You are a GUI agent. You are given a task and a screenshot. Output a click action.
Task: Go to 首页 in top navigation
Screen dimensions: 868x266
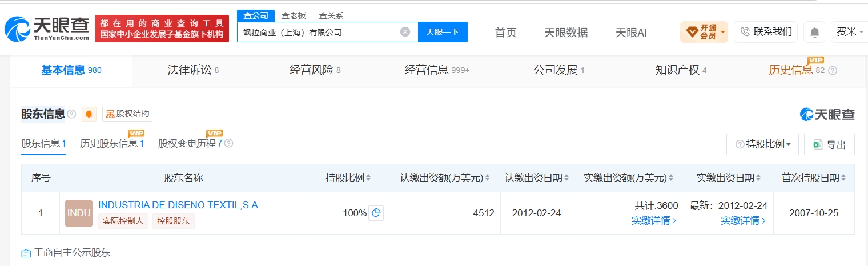coord(505,33)
